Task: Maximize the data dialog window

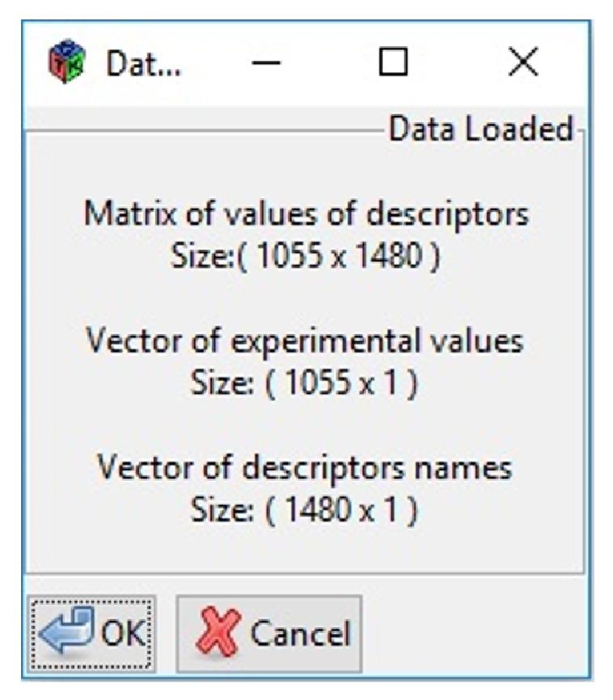Action: coord(394,63)
